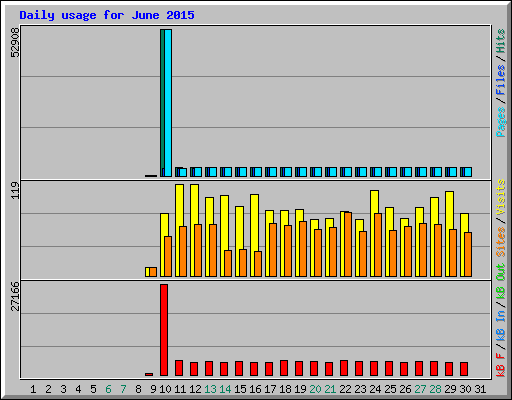Click the day 1 label on the x-axis
Image resolution: width=512 pixels, height=400 pixels.
coord(33,389)
